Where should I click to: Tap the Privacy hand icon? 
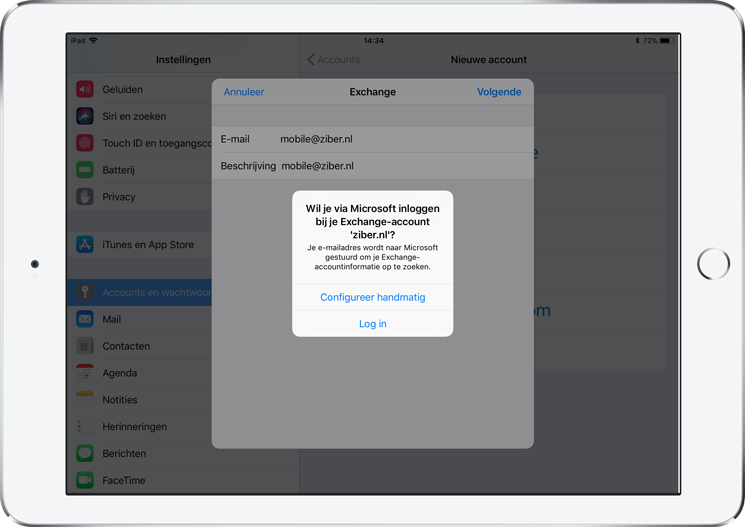(x=85, y=197)
